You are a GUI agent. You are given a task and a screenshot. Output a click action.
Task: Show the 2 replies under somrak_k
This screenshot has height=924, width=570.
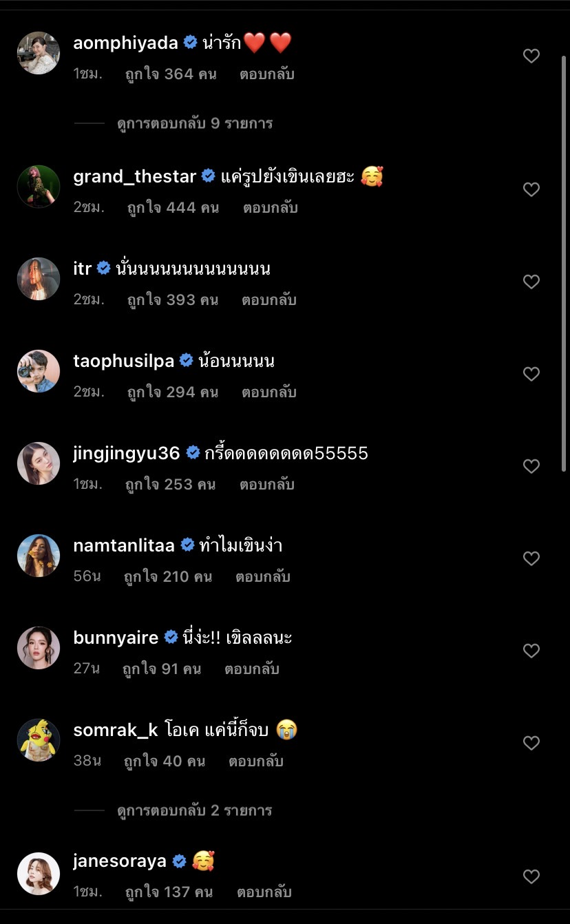point(194,810)
